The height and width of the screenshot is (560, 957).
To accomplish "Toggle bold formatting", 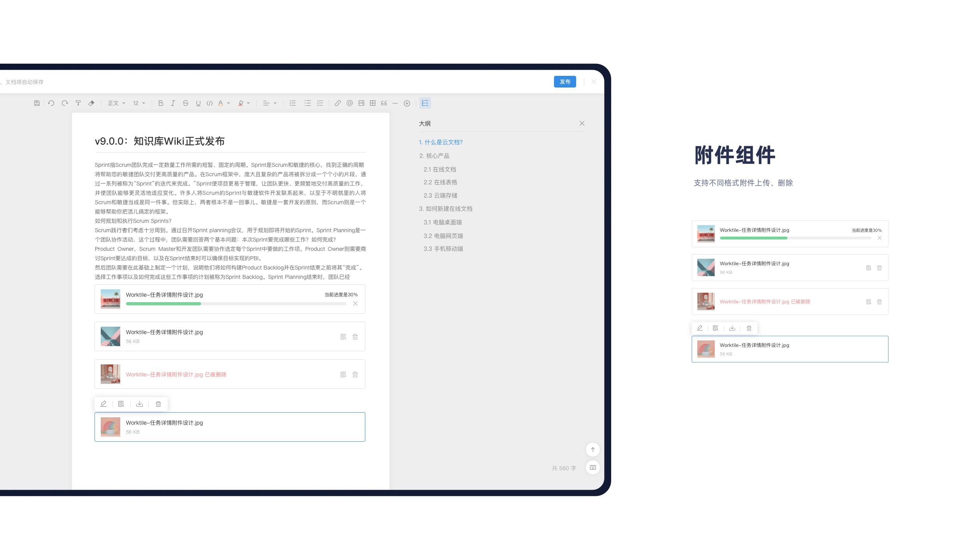I will click(x=161, y=103).
